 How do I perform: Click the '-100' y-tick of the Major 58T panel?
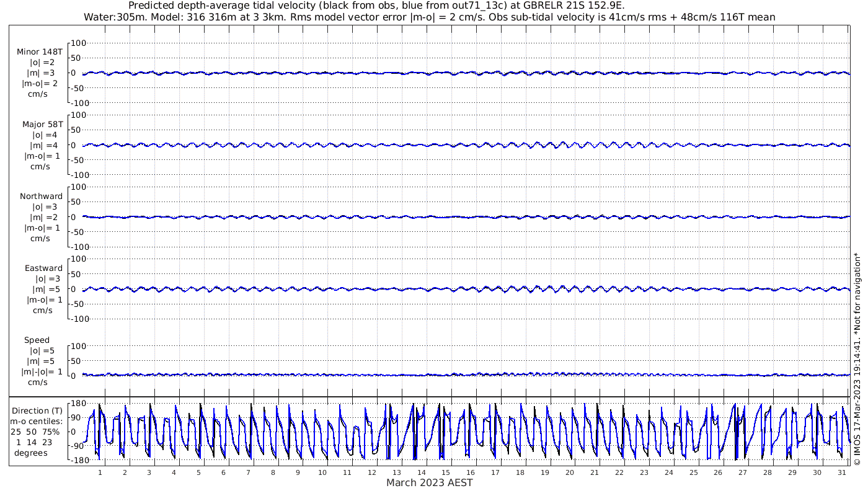[x=81, y=175]
